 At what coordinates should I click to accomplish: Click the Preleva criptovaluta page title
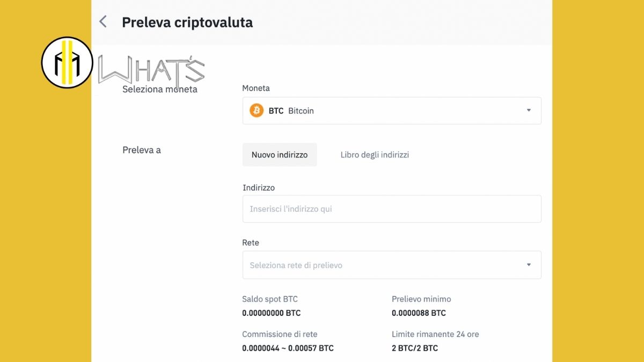coord(187,22)
